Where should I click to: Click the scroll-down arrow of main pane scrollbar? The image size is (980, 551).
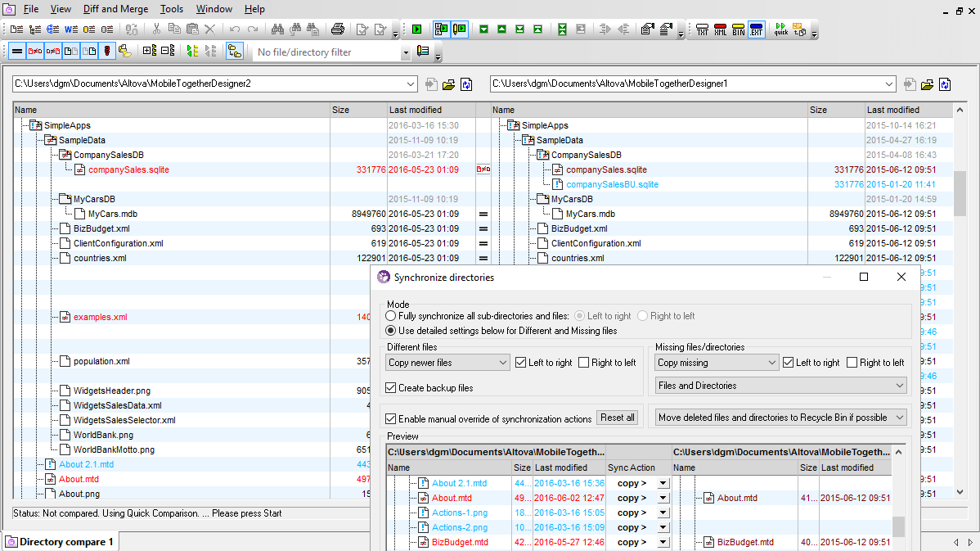[x=960, y=492]
